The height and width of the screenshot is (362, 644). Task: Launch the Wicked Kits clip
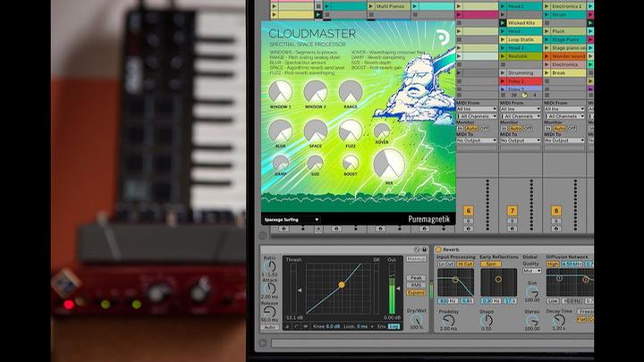503,23
